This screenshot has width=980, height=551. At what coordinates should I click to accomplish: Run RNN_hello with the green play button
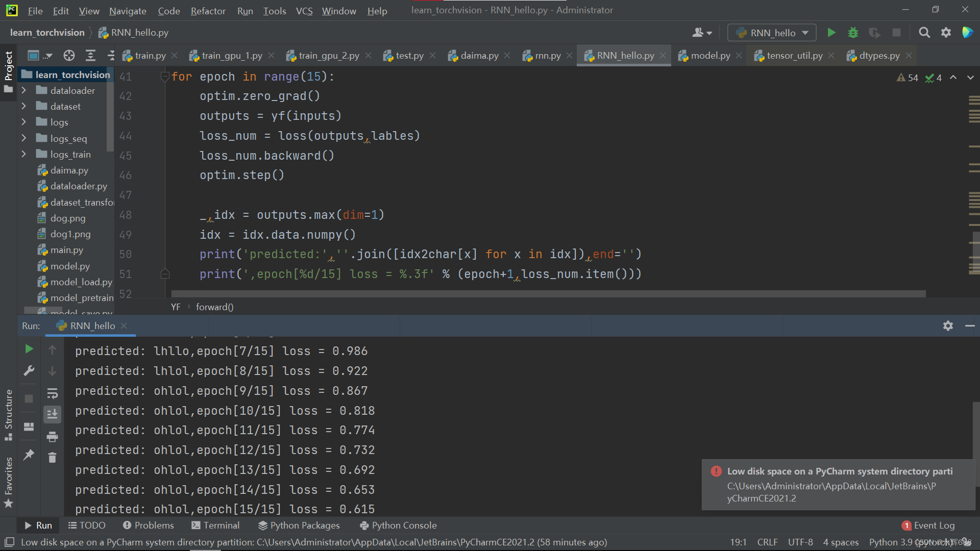(x=831, y=33)
